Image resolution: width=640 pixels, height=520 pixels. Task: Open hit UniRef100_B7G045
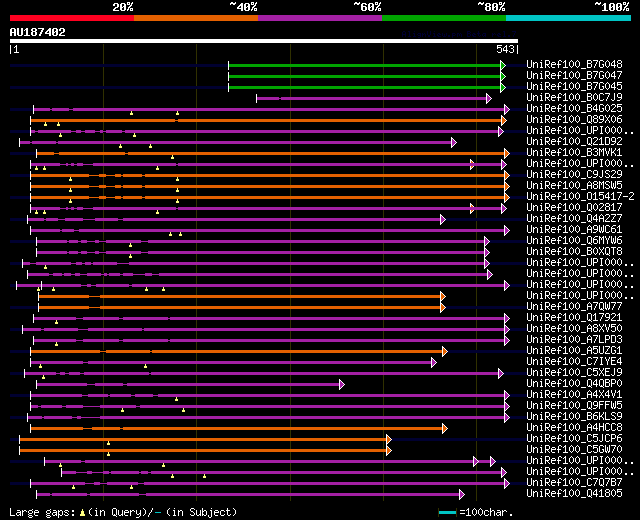pyautogui.click(x=574, y=86)
